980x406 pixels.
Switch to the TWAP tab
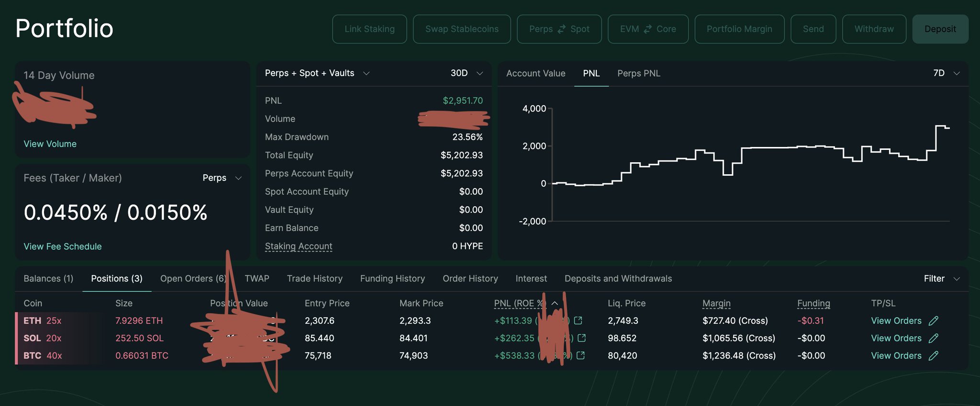(257, 279)
